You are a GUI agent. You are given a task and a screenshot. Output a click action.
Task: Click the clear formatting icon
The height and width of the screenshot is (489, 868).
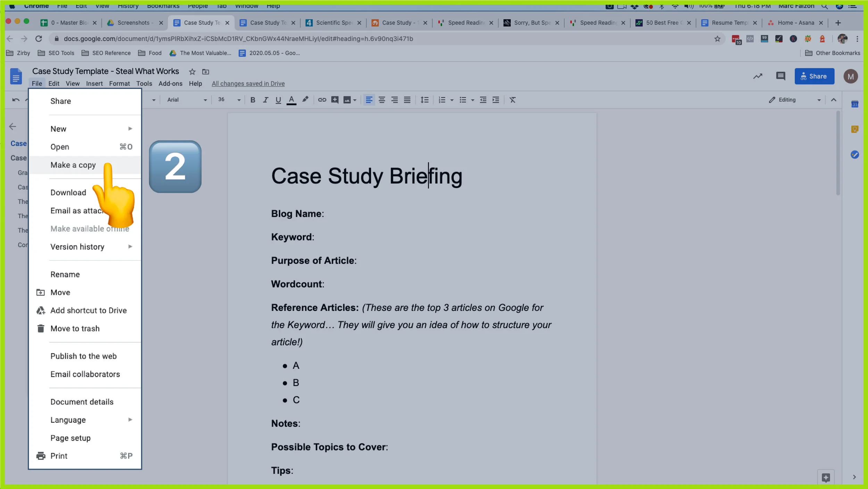click(x=512, y=100)
